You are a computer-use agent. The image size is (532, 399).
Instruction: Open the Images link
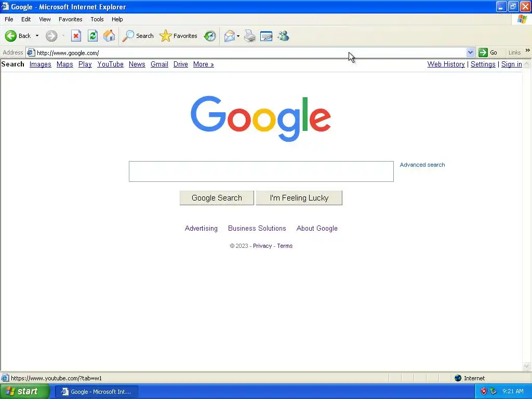[41, 64]
